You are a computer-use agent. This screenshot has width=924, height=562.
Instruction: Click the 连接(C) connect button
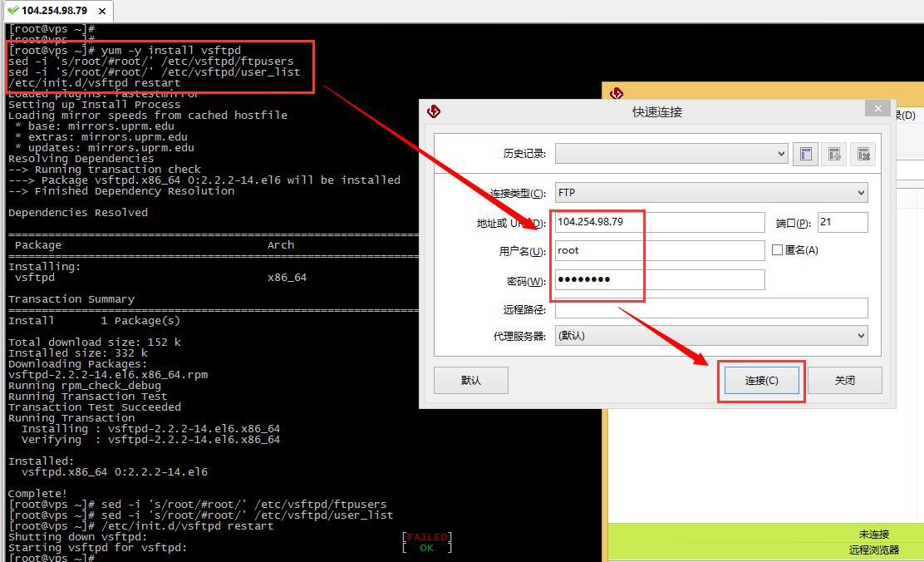pyautogui.click(x=761, y=381)
